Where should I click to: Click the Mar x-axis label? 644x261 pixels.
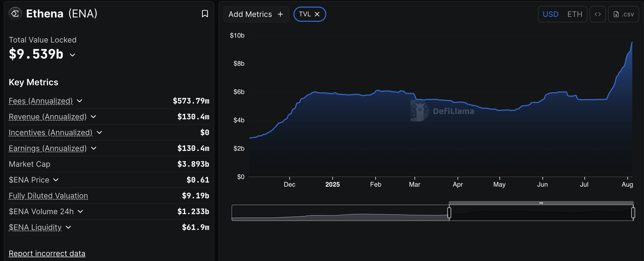(415, 184)
